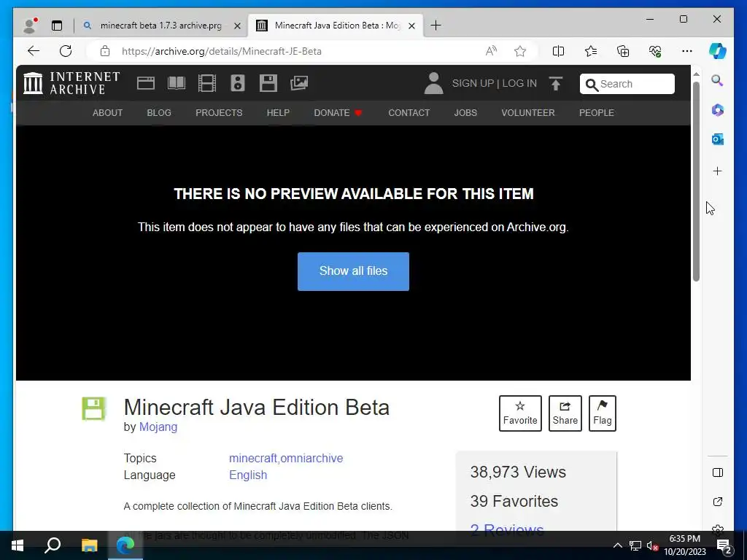Open Favorites list icon
The height and width of the screenshot is (560, 747).
pyautogui.click(x=591, y=51)
